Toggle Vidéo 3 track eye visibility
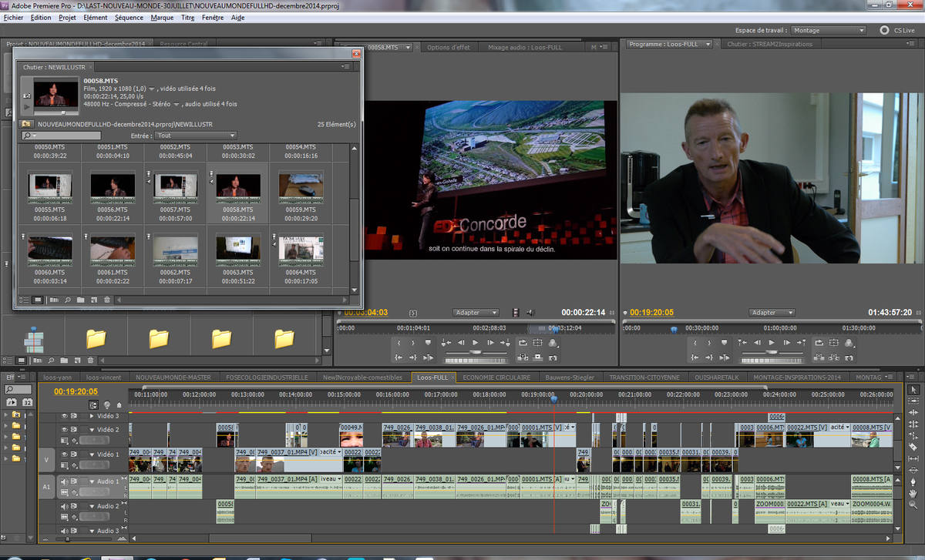The height and width of the screenshot is (560, 925). [x=63, y=416]
